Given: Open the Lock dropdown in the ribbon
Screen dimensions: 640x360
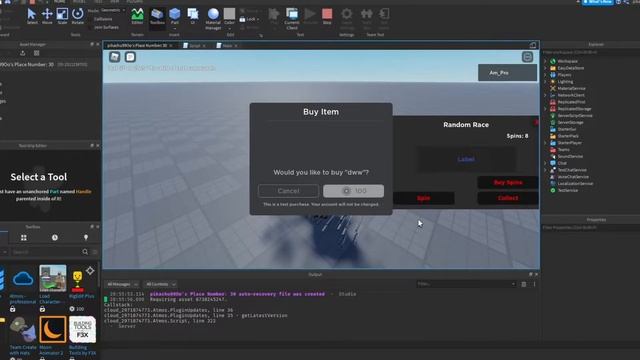Looking at the screenshot, I should coord(249,19).
